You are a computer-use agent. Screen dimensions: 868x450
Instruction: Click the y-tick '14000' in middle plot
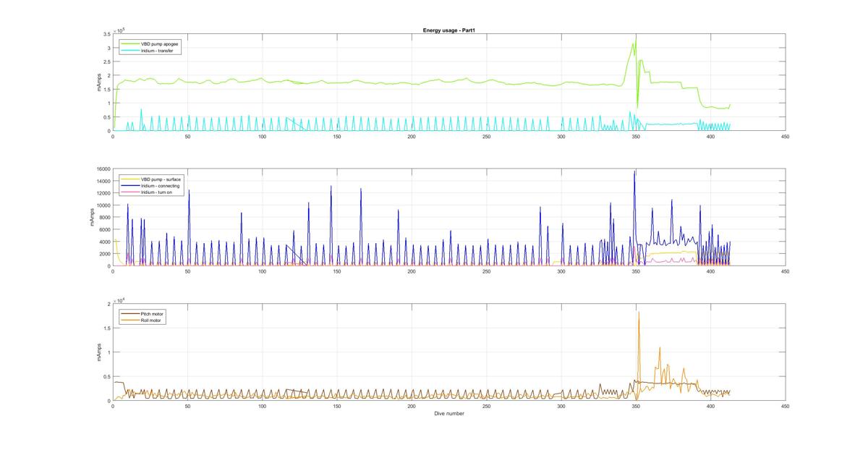tap(103, 182)
